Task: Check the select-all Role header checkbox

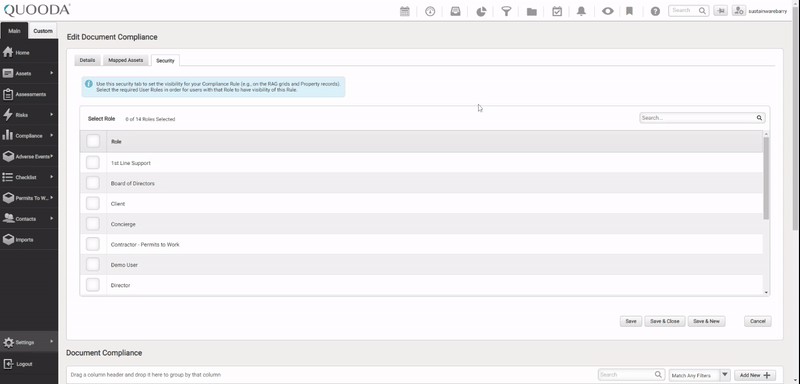Action: tap(93, 141)
